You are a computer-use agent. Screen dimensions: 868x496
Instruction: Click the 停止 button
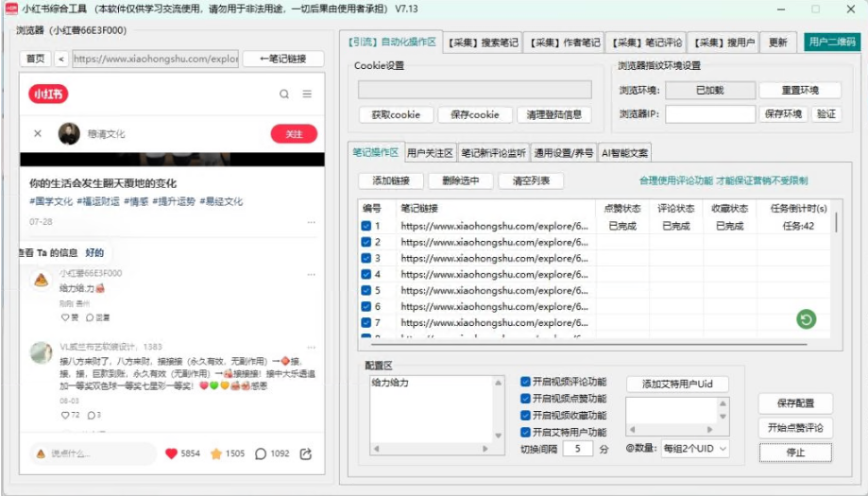click(x=795, y=453)
